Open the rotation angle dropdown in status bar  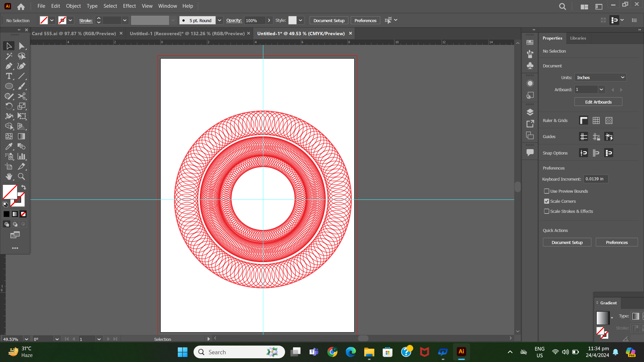[x=57, y=339]
